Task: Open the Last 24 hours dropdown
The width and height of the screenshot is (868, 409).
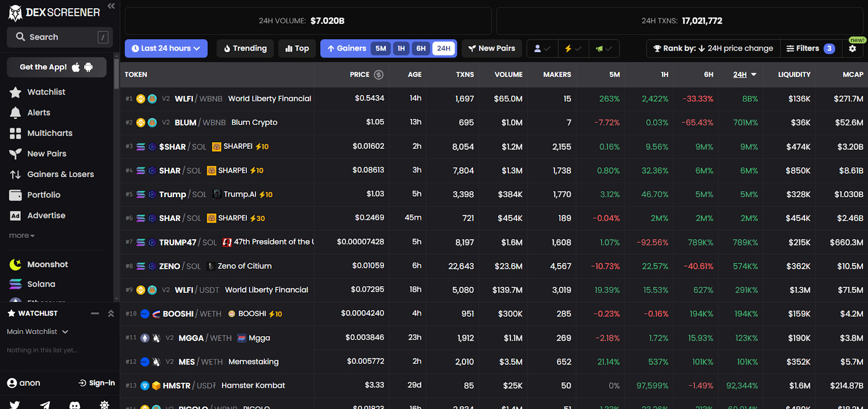Action: (x=166, y=48)
